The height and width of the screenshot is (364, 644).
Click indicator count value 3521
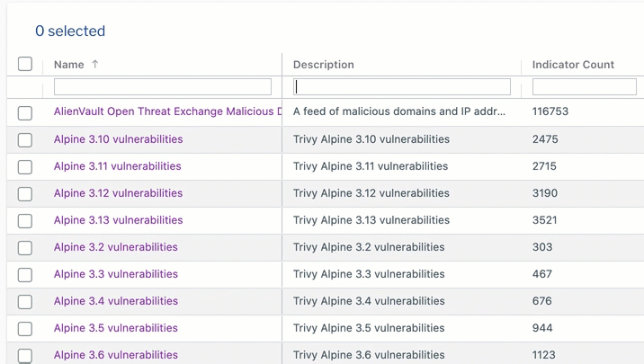544,220
